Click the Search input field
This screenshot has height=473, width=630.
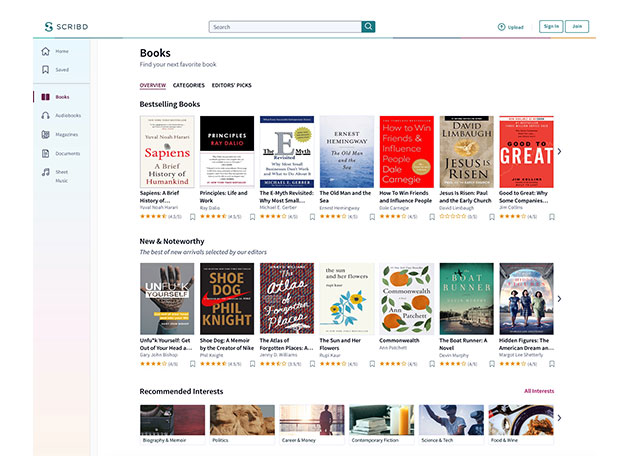point(285,27)
